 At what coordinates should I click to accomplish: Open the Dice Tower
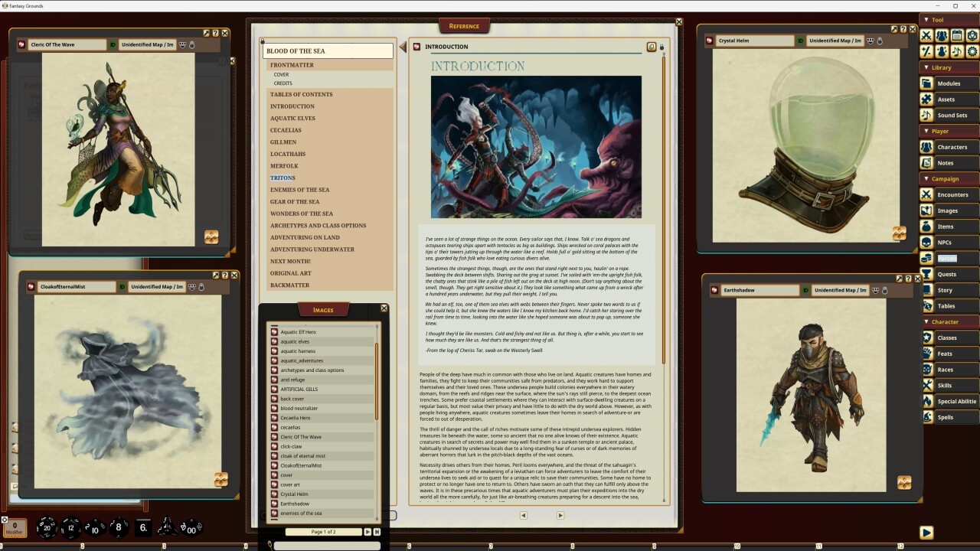coord(972,35)
